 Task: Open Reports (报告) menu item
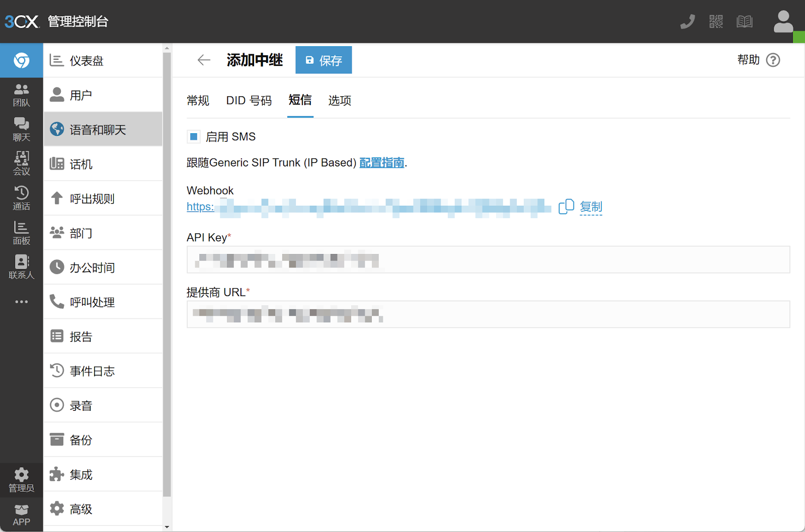103,336
